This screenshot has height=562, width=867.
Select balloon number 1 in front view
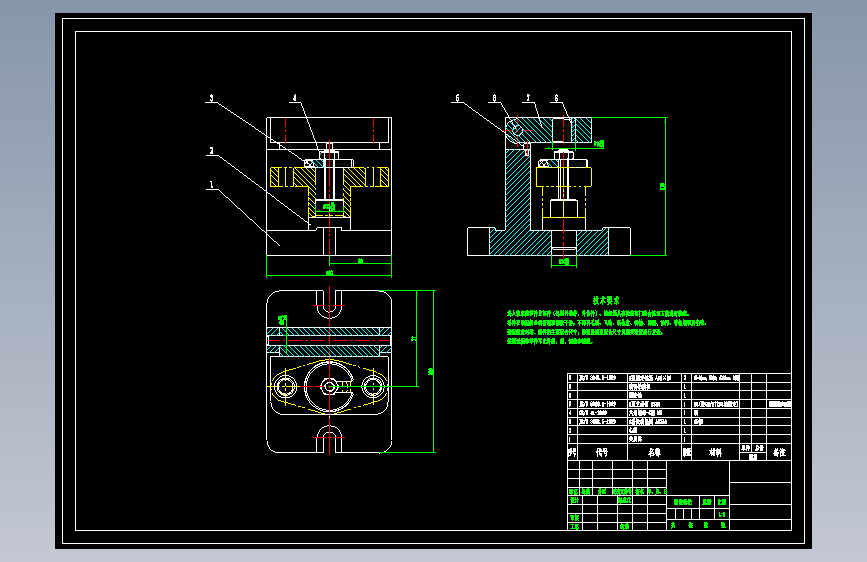click(211, 185)
